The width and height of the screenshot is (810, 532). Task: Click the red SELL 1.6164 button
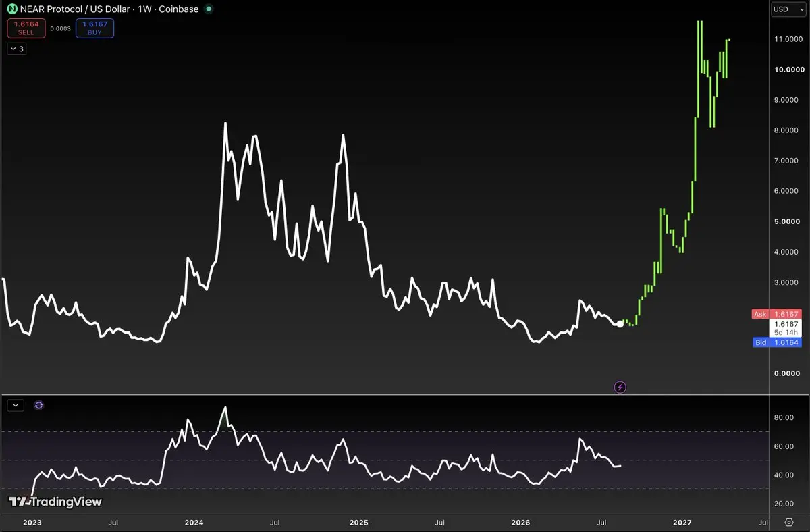click(26, 28)
